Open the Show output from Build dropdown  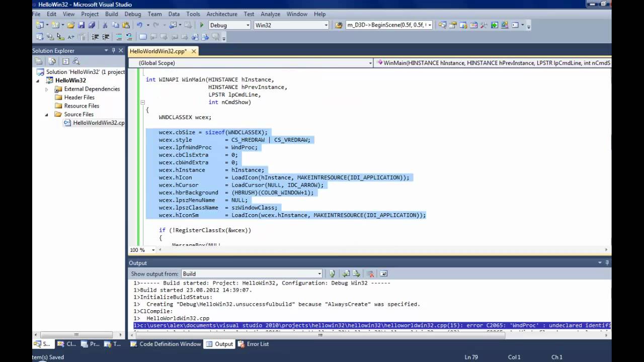(252, 274)
